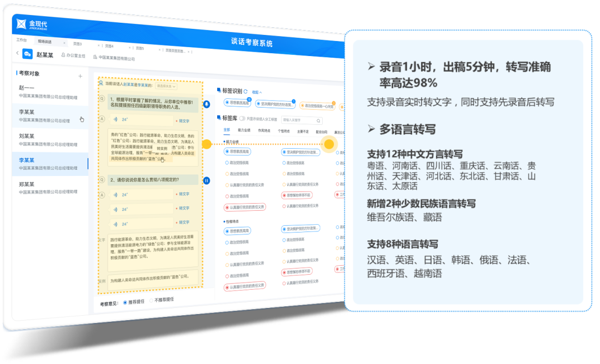Click the back arrow beside 赵某某 header
The height and width of the screenshot is (364, 600).
click(x=17, y=53)
